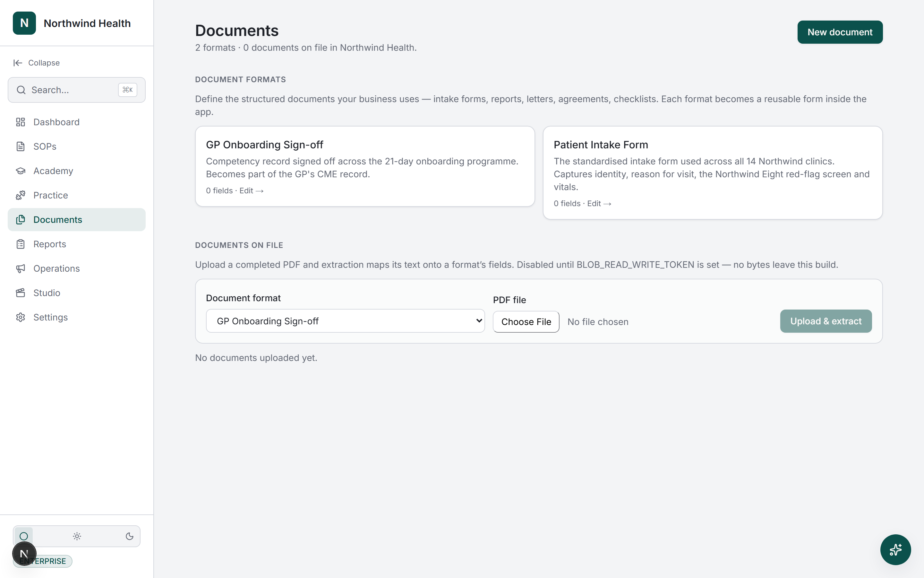Click the collapse sidebar arrow icon
The image size is (924, 578).
pyautogui.click(x=18, y=63)
